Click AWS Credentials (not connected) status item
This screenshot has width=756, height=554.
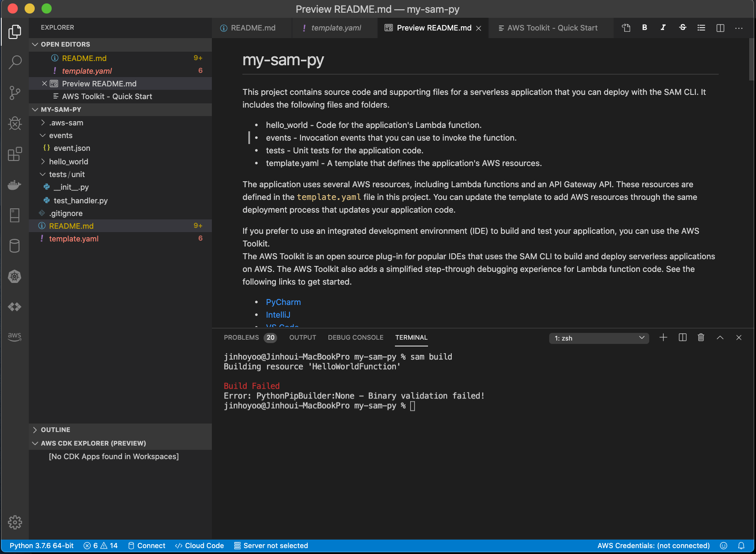click(653, 546)
